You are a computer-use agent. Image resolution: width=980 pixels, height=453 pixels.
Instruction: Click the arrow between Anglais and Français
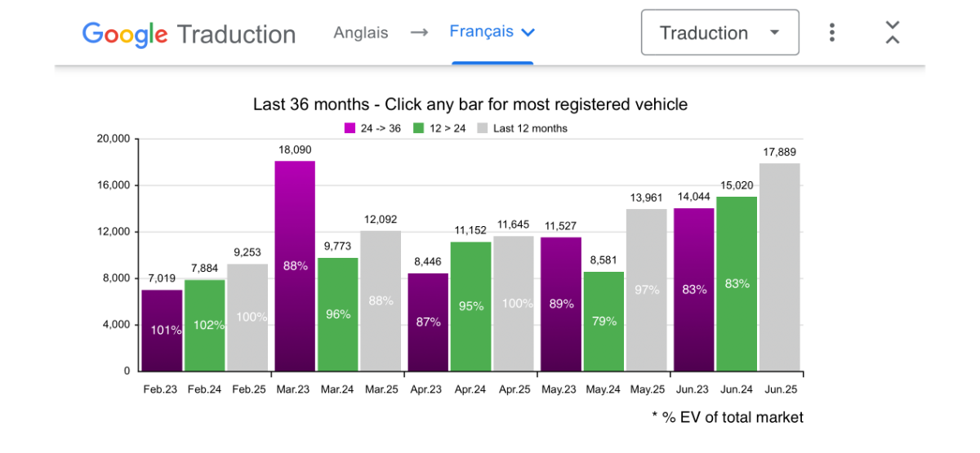pos(419,33)
